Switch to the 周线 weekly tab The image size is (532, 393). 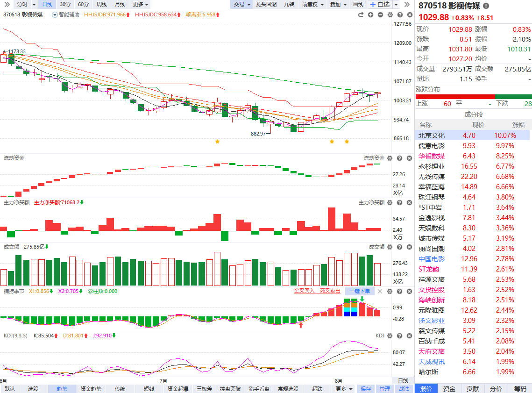tap(102, 4)
